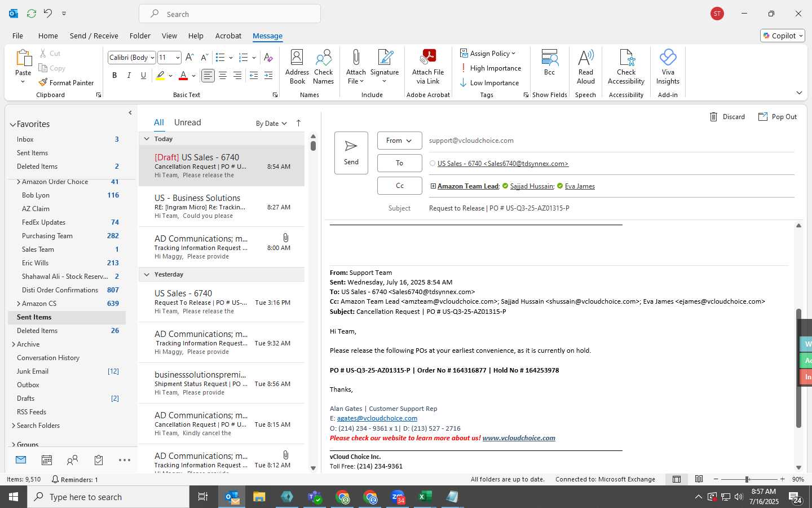The height and width of the screenshot is (508, 812).
Task: Pick the text highlight color
Action: (161, 75)
